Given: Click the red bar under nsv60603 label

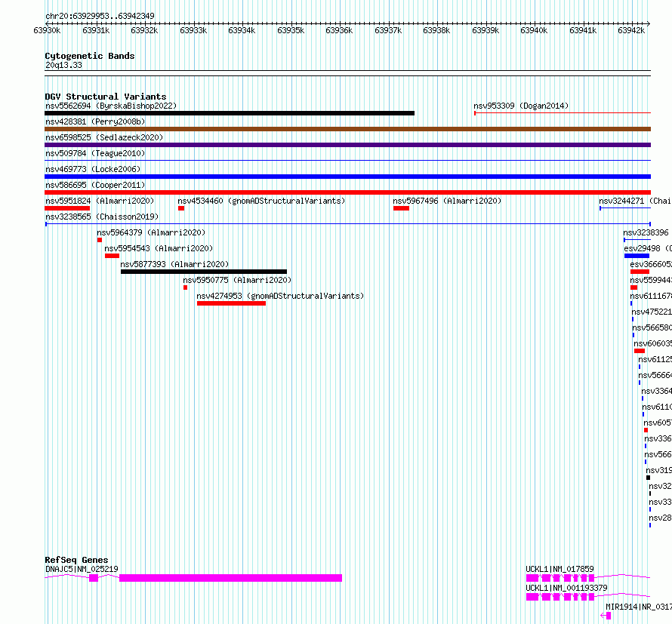Looking at the screenshot, I should 640,351.
